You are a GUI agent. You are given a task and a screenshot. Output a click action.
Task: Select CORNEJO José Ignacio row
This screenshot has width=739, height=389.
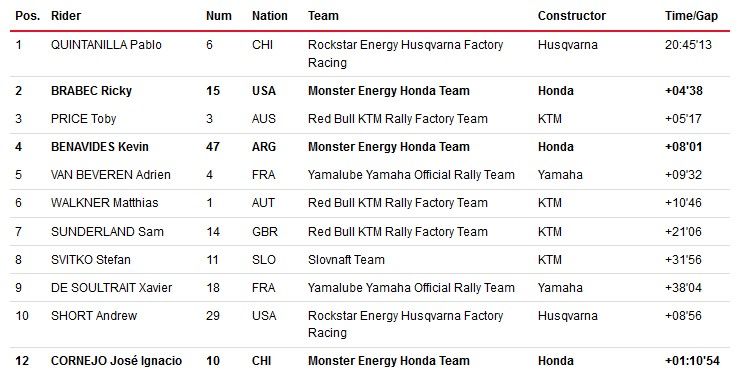click(x=370, y=361)
